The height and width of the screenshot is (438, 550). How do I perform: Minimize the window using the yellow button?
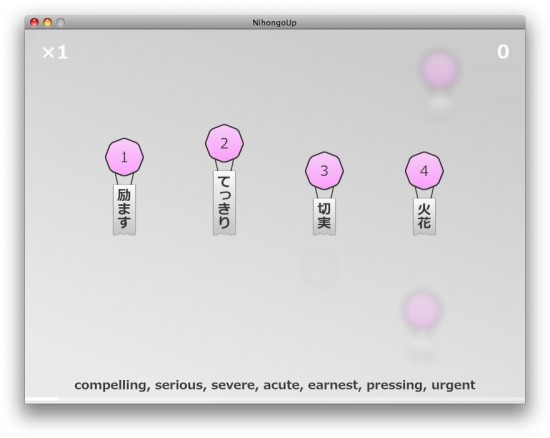[x=47, y=22]
